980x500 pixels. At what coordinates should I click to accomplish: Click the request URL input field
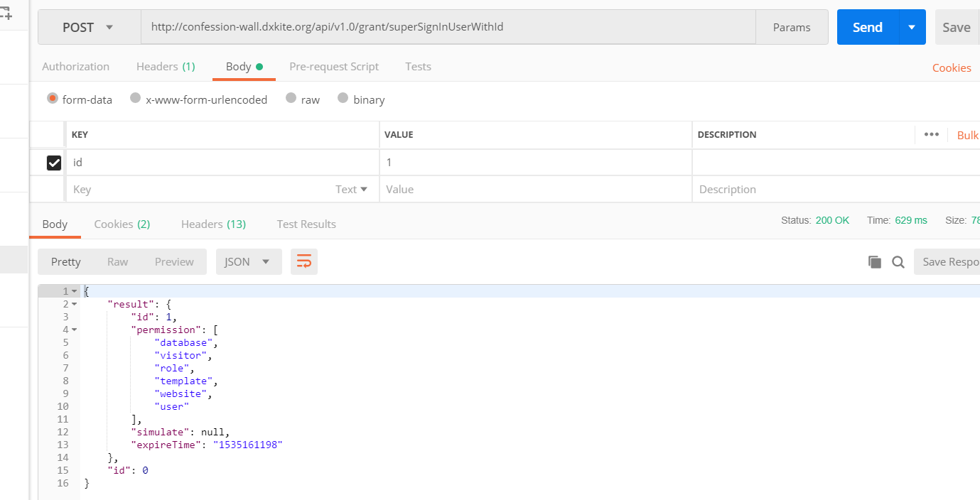tap(448, 28)
